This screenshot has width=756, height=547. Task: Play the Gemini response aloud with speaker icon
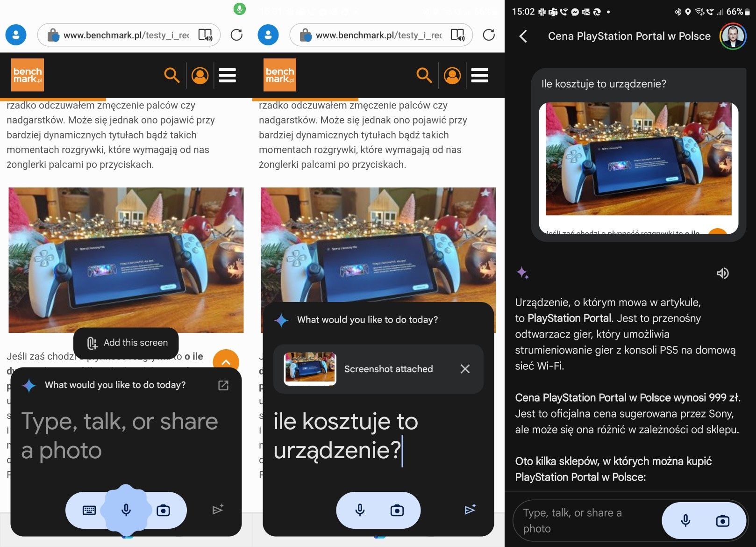point(722,273)
